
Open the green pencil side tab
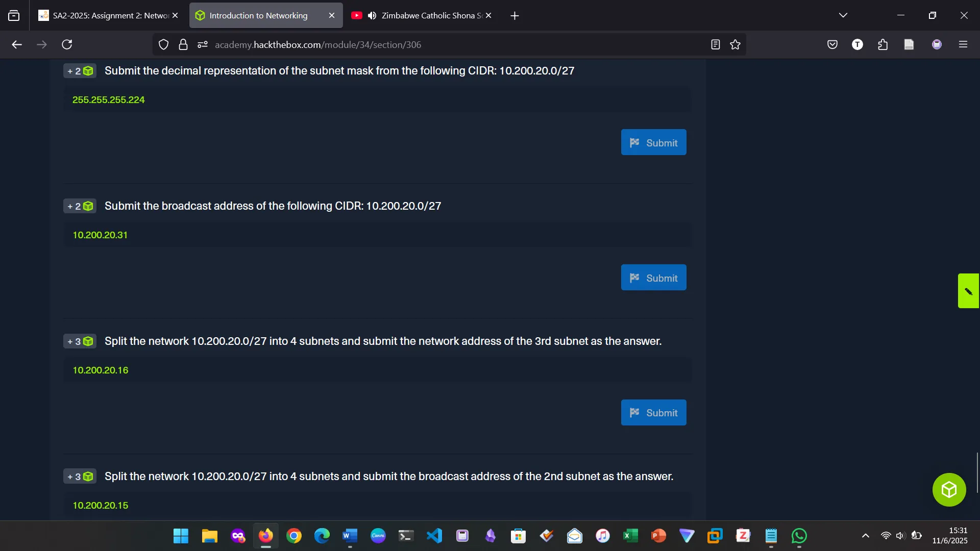pos(968,291)
